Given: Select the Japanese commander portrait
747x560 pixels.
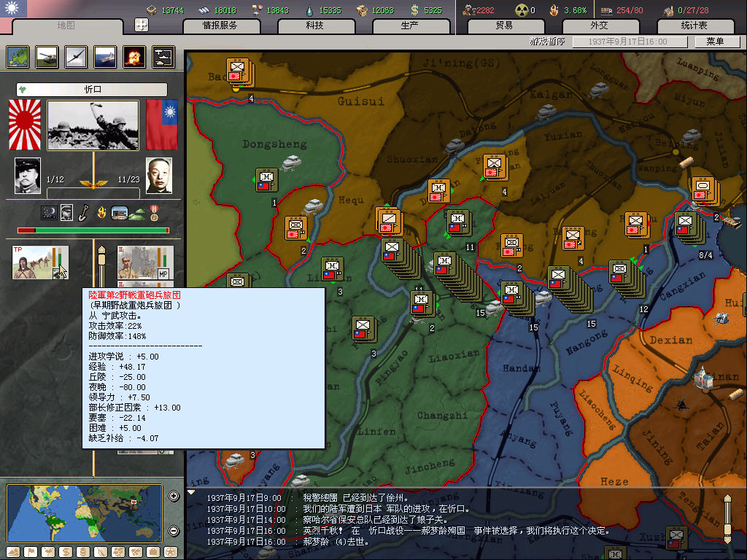Looking at the screenshot, I should 28,176.
